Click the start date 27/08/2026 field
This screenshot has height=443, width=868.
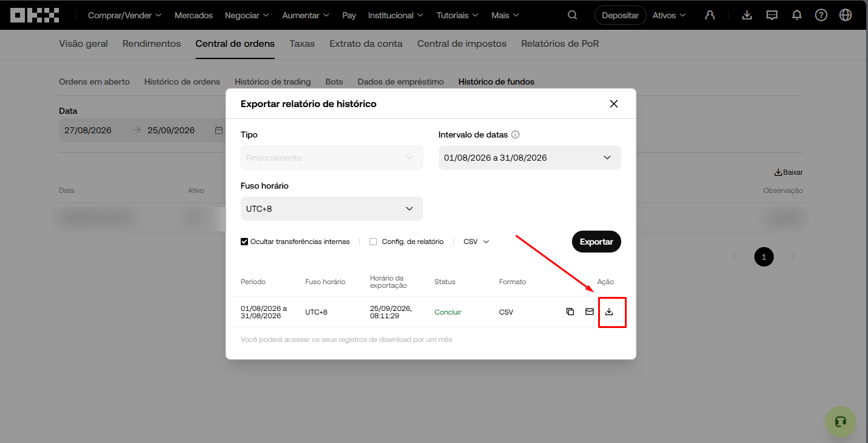88,130
